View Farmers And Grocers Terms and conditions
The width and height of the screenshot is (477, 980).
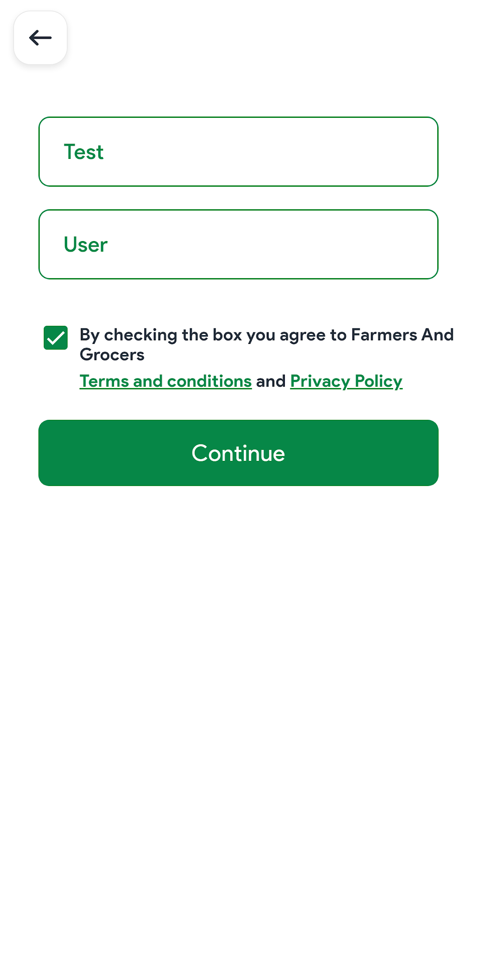click(166, 381)
